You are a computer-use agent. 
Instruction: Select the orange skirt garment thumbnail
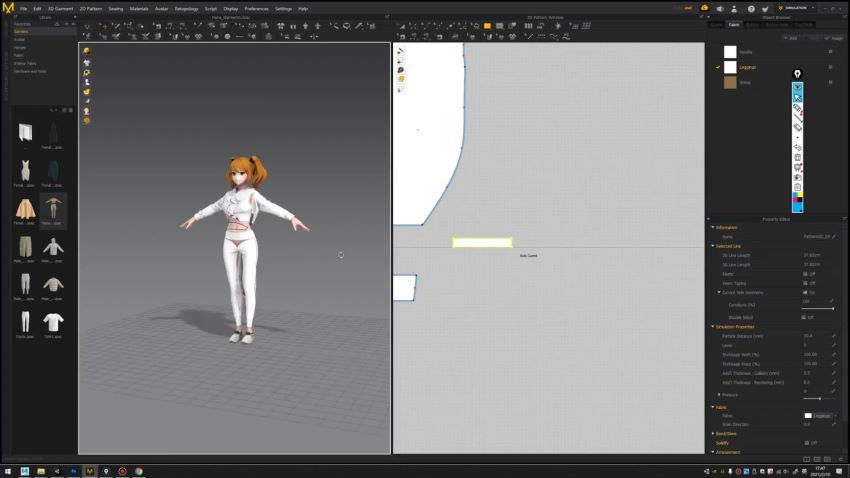[25, 209]
